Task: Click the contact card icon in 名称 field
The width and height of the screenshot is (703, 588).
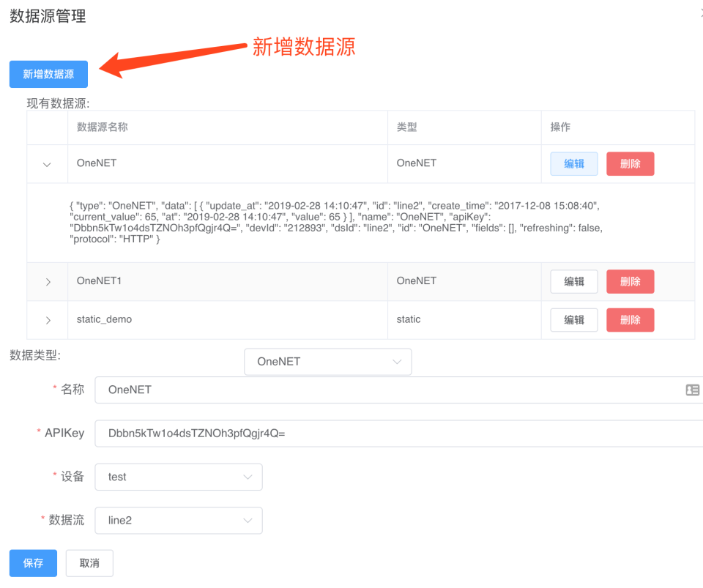Action: pyautogui.click(x=692, y=390)
